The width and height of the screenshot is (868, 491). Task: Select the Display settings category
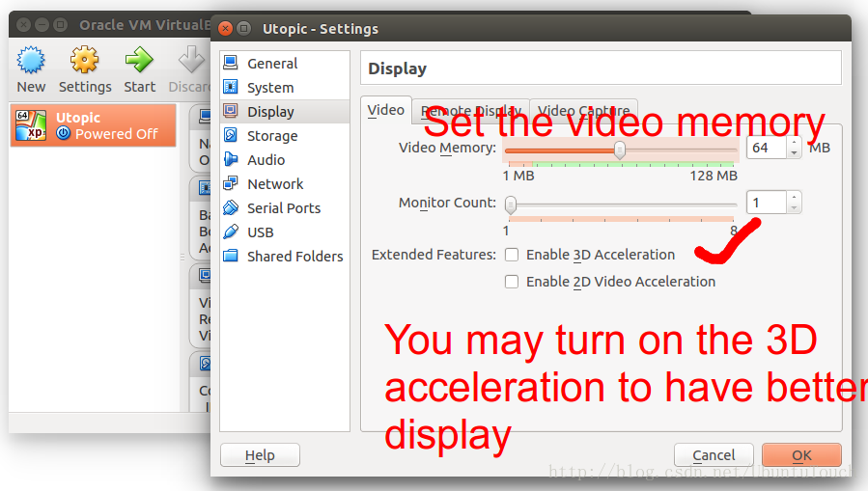(x=285, y=112)
